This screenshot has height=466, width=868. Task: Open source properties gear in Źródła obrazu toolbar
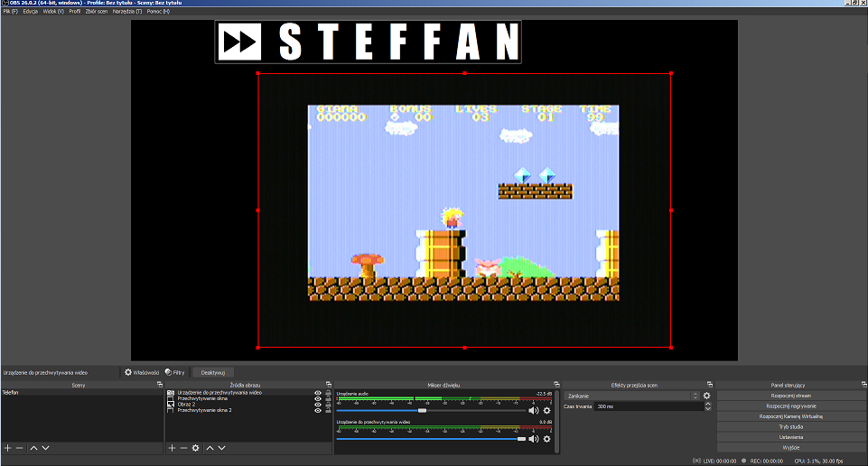point(195,448)
